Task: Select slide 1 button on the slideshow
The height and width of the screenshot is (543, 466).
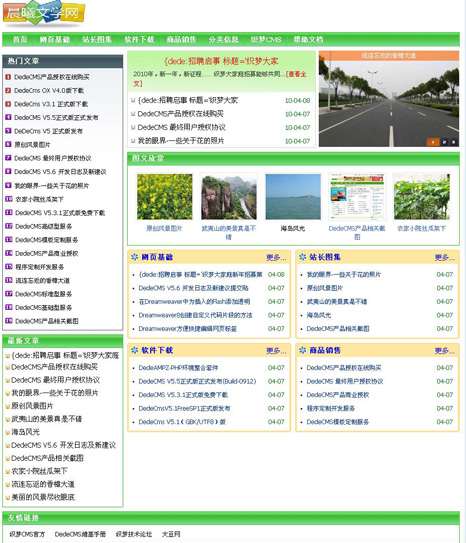Action: (x=433, y=142)
